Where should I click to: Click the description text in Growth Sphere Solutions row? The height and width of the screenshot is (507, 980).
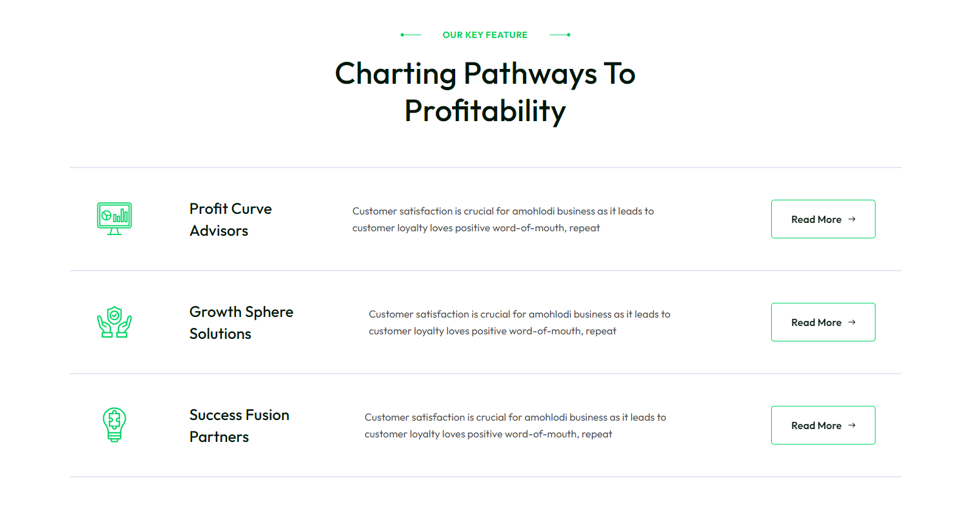pyautogui.click(x=519, y=323)
